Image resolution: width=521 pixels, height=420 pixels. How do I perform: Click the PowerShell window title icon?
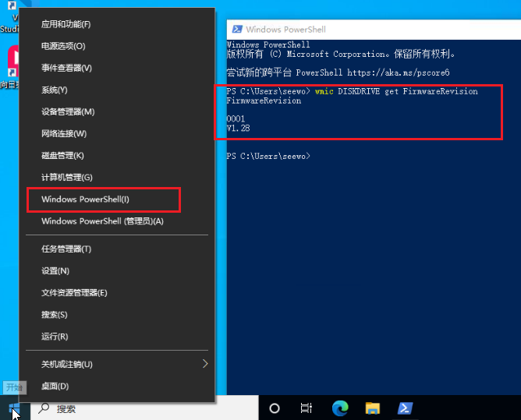[237, 29]
